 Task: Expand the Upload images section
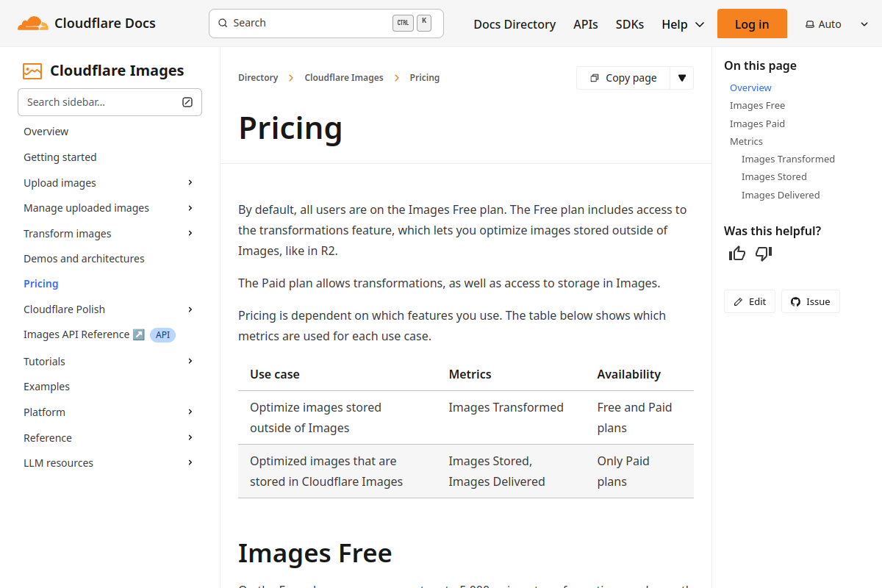coord(190,182)
